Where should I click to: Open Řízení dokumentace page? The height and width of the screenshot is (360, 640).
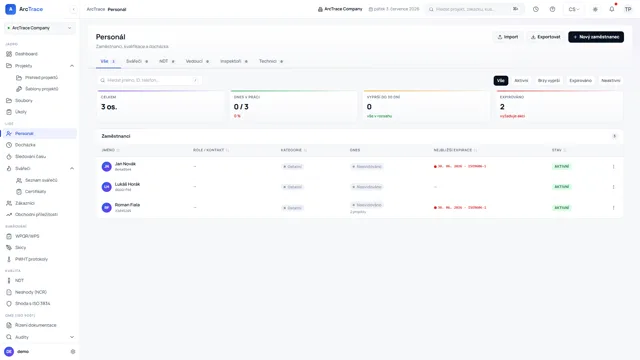tap(36, 325)
